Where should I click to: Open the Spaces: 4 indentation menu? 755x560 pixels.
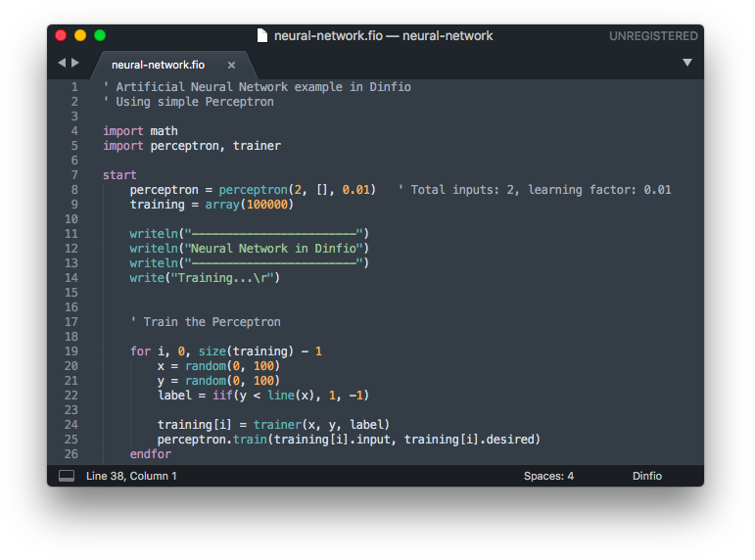(x=548, y=476)
